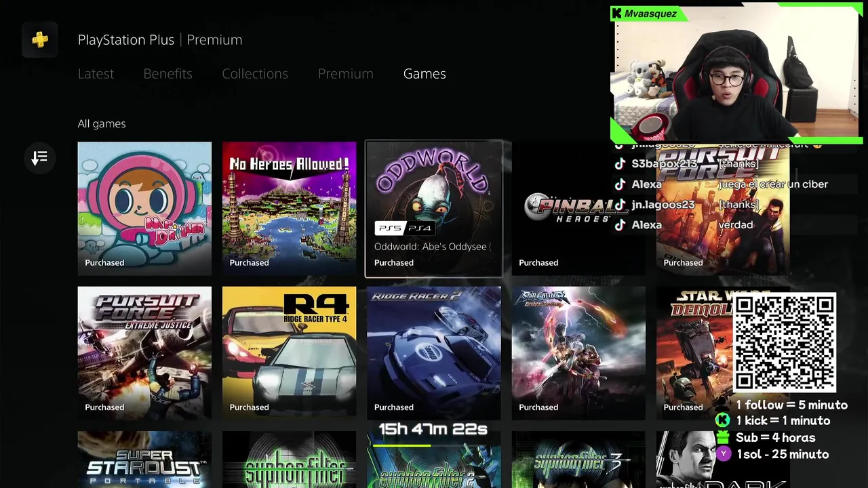
Task: Open the Syphon Filter 3 tile
Action: [x=578, y=460]
